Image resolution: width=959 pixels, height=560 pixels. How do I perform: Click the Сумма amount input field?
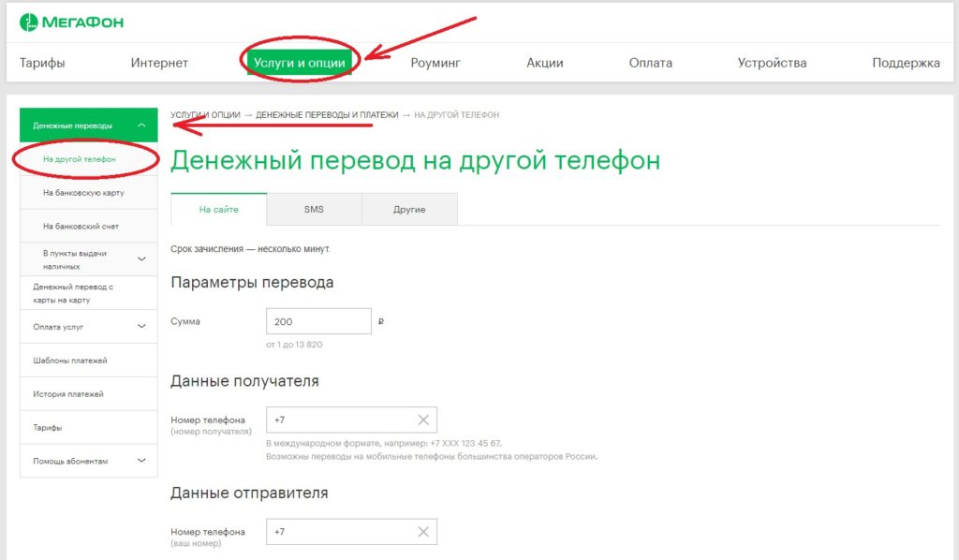point(318,320)
